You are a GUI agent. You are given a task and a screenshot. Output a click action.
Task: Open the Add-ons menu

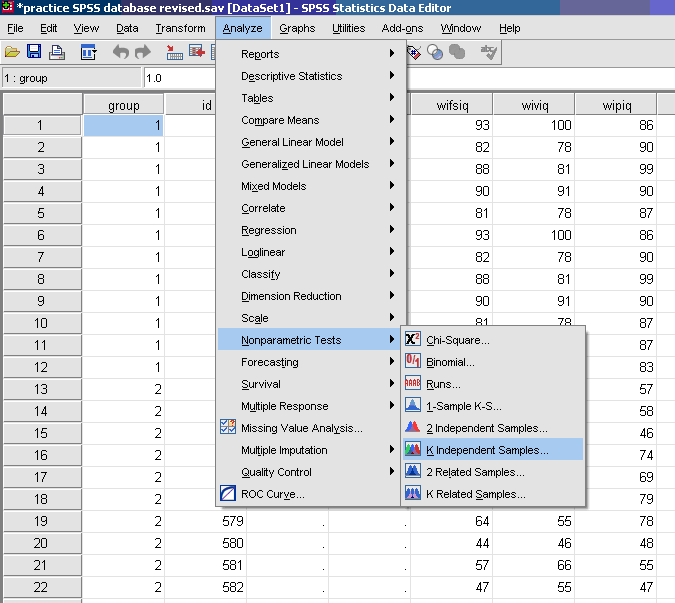pyautogui.click(x=402, y=28)
